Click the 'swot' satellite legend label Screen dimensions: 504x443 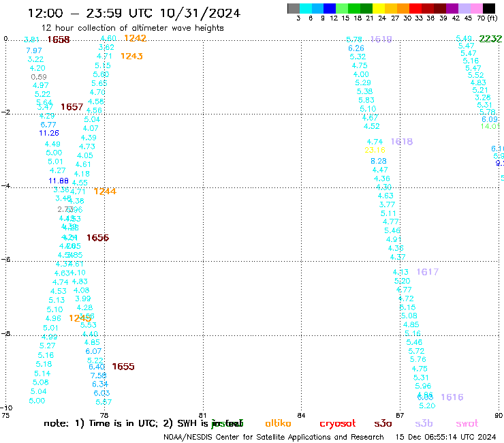pos(467,423)
